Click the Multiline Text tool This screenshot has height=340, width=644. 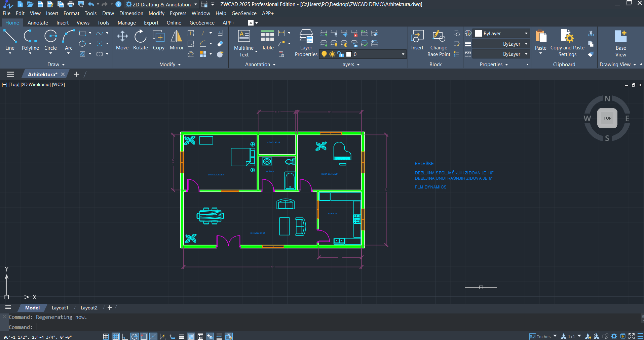tap(244, 43)
